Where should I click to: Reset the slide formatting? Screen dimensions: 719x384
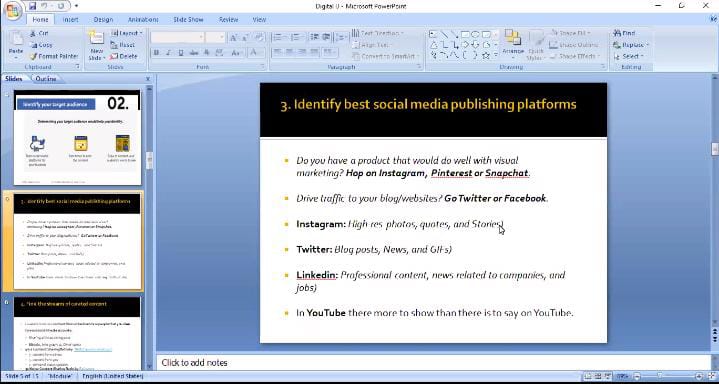tap(123, 45)
